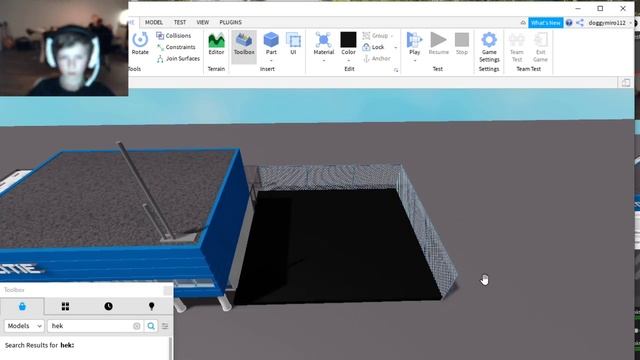640x360 pixels.
Task: Switch to the MODEL ribbon tab
Action: tap(154, 22)
